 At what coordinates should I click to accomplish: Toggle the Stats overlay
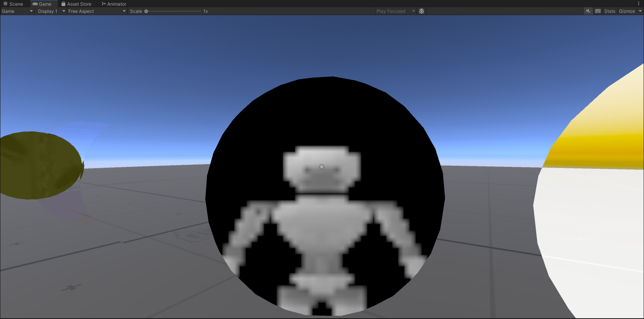(610, 11)
